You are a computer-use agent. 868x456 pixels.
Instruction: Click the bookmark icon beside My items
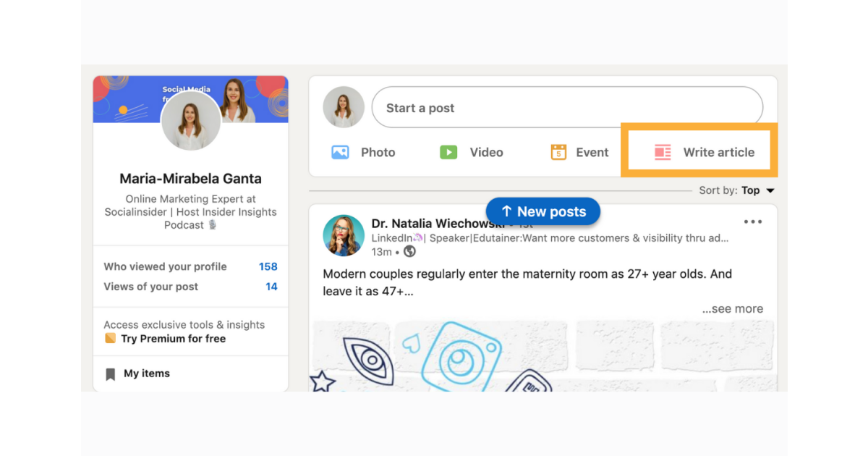[110, 374]
